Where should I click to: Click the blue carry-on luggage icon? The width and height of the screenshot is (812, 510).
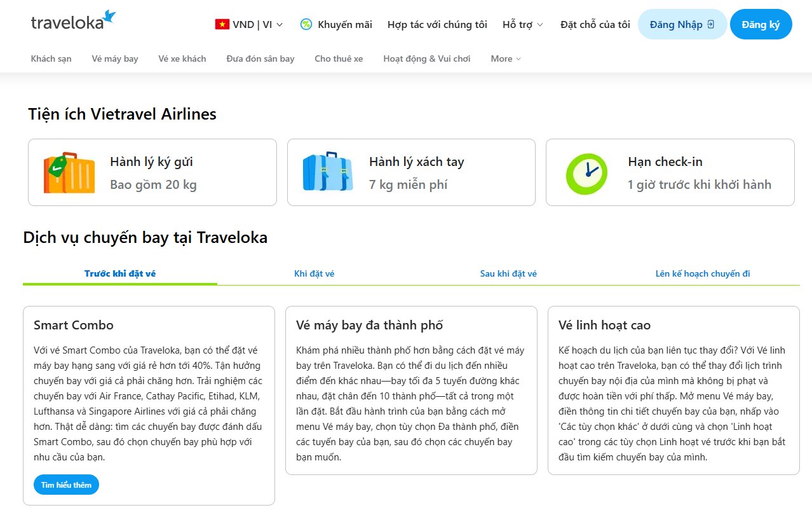point(328,172)
